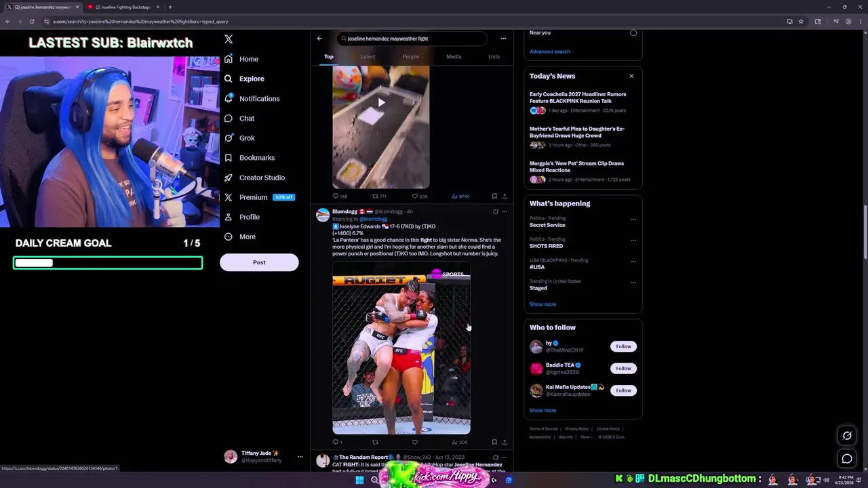Open Bookmarks in the sidebar
Viewport: 868px width, 488px height.
[x=250, y=157]
